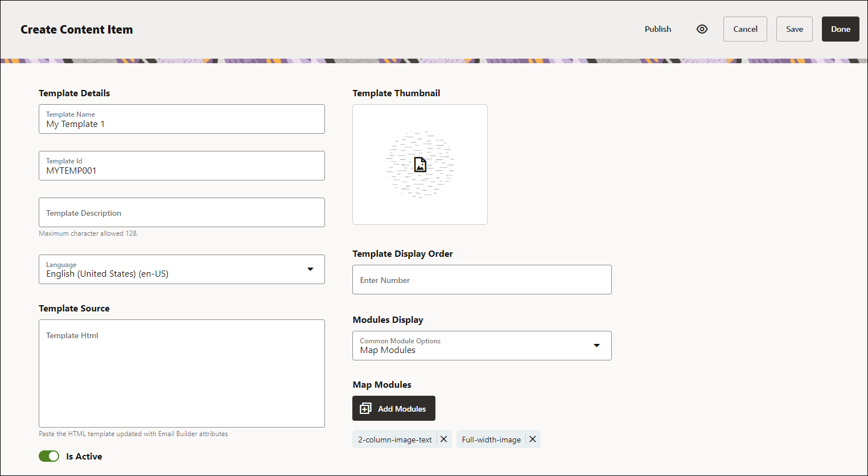
Task: Open Map Modules options in Modules Display
Action: coord(482,345)
